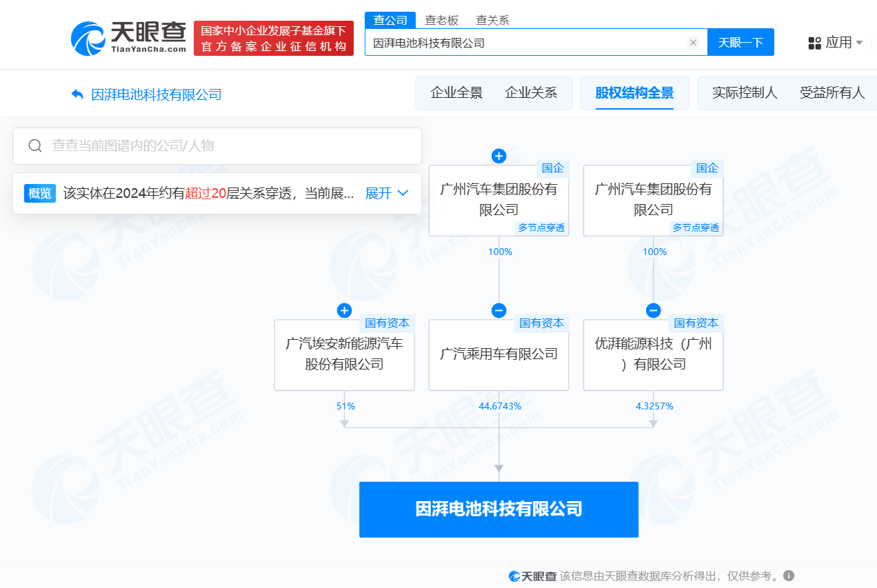Expand 广汽埃安新能源汽车股份有限公司 shareholders
The image size is (877, 588).
click(x=344, y=310)
